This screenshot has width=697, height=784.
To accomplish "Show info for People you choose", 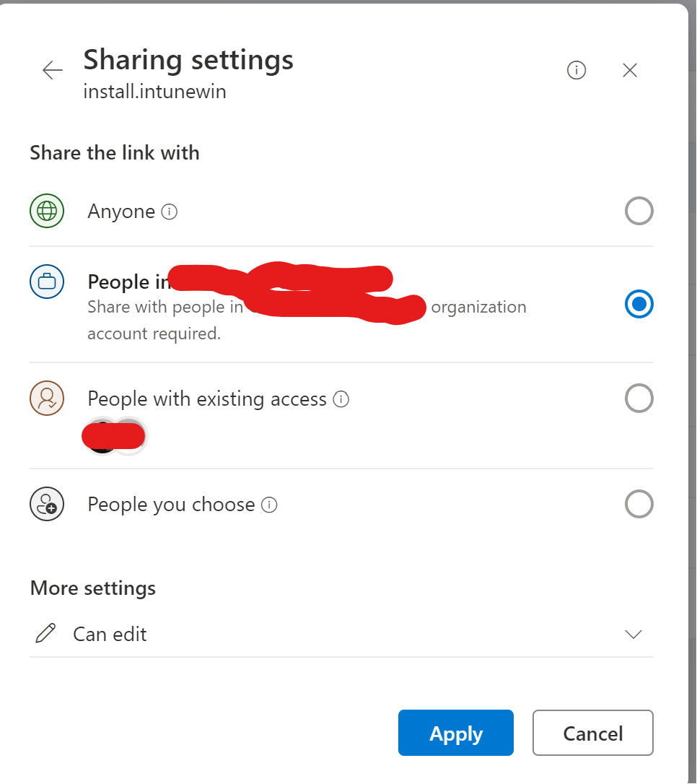I will 269,505.
